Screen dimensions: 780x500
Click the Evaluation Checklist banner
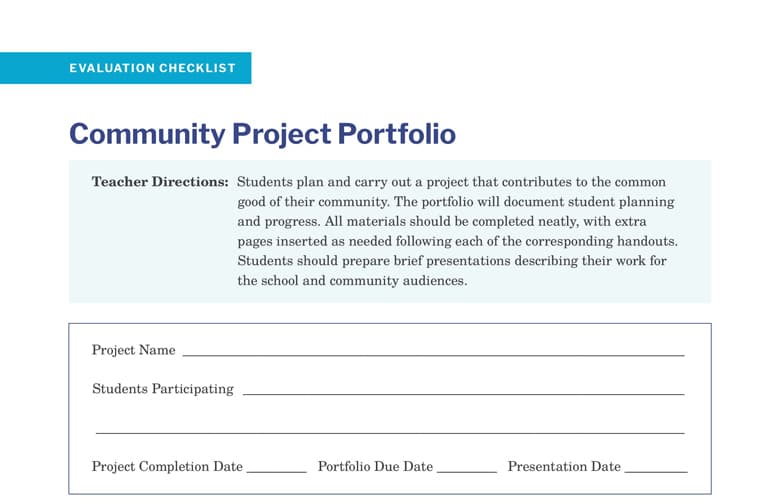[152, 68]
